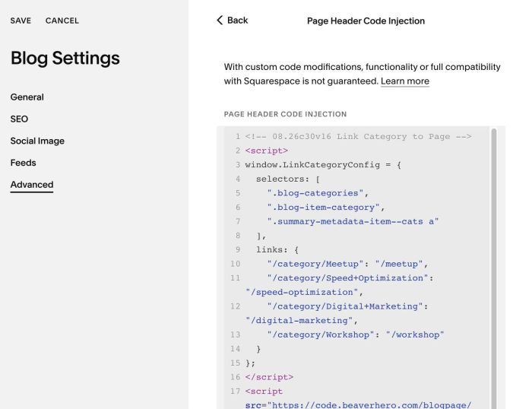Click the '<script' text on line 17

tap(264, 392)
